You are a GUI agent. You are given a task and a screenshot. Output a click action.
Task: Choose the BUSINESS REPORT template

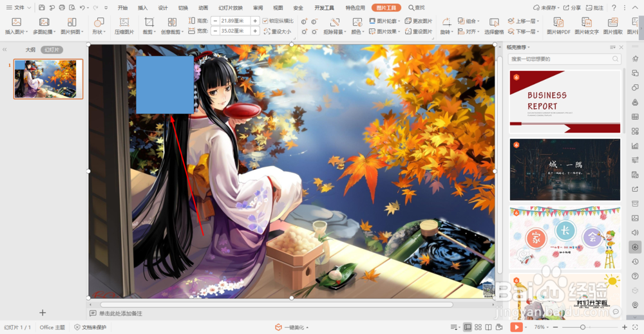tap(565, 102)
